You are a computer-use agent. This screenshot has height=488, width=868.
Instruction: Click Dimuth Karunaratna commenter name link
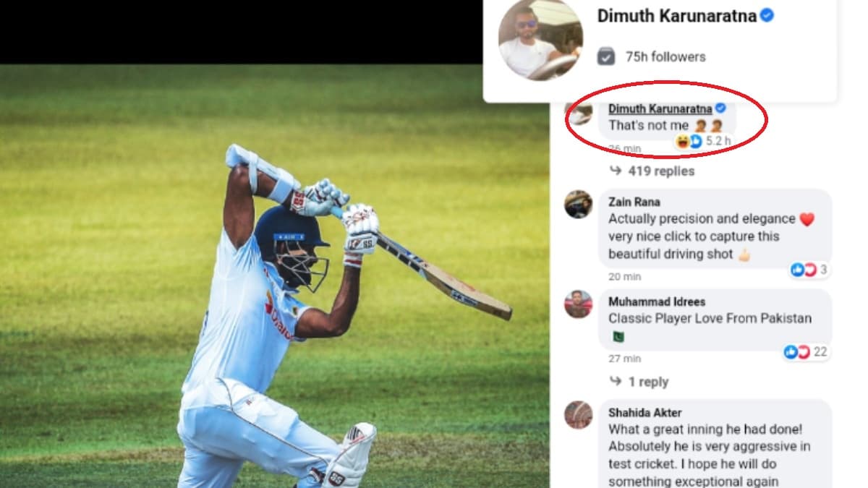click(x=660, y=108)
